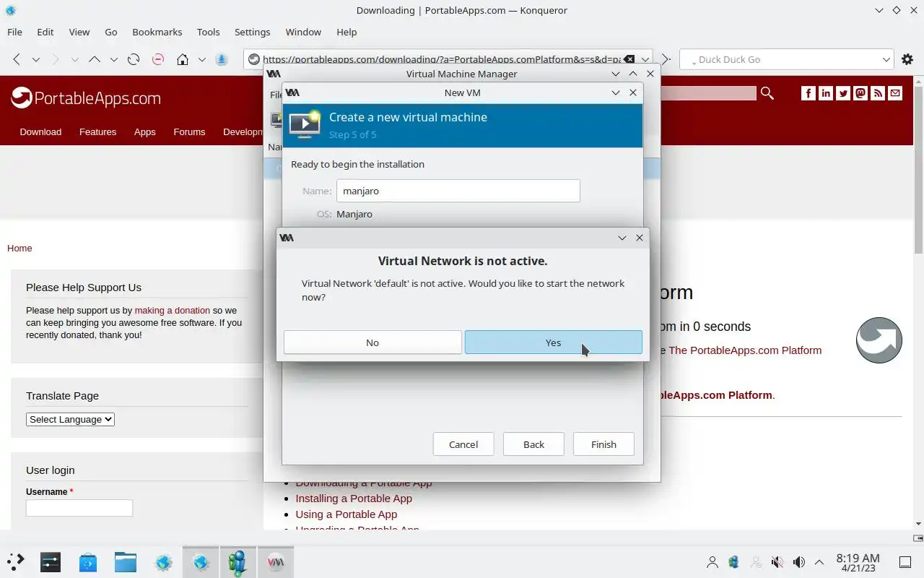Image resolution: width=924 pixels, height=578 pixels.
Task: Click the network dialog's window menu chevron
Action: click(622, 238)
